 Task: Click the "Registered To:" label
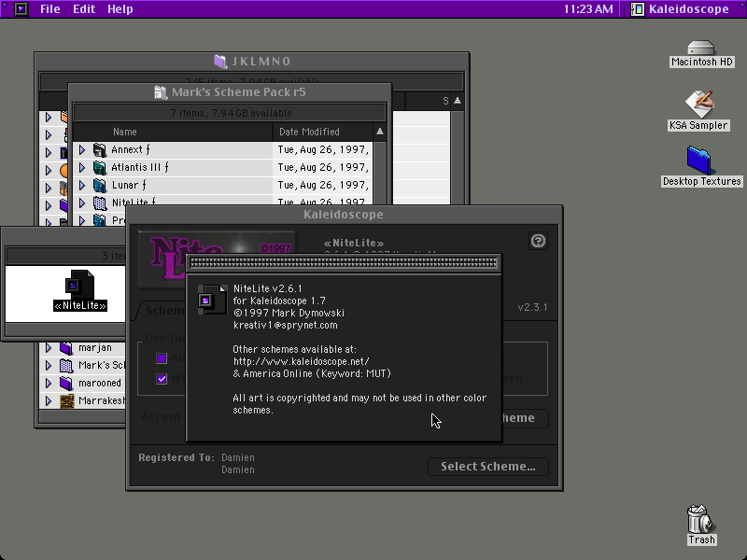tap(176, 457)
